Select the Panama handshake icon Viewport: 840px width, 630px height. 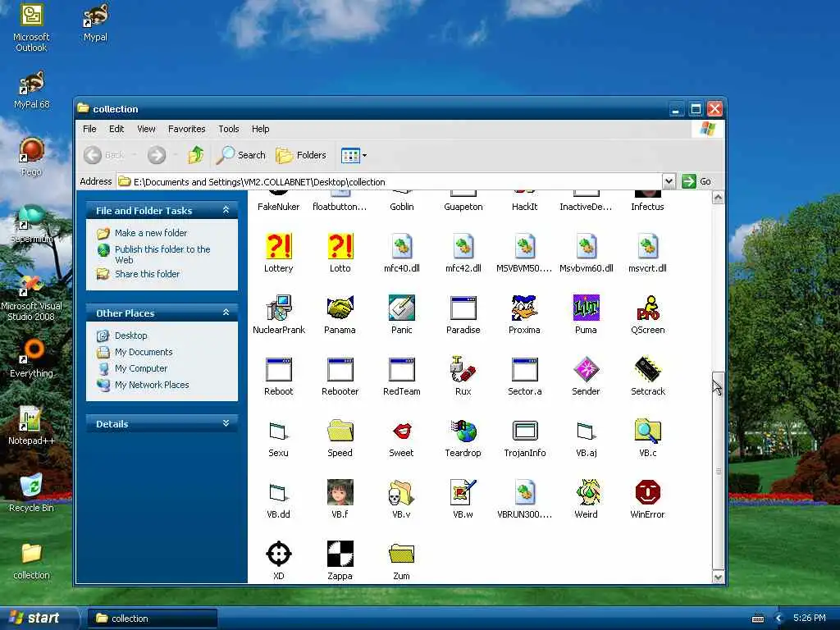pos(340,308)
